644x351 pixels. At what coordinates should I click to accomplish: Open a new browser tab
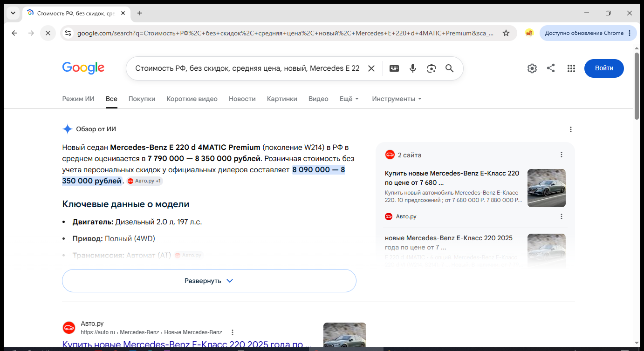point(140,13)
